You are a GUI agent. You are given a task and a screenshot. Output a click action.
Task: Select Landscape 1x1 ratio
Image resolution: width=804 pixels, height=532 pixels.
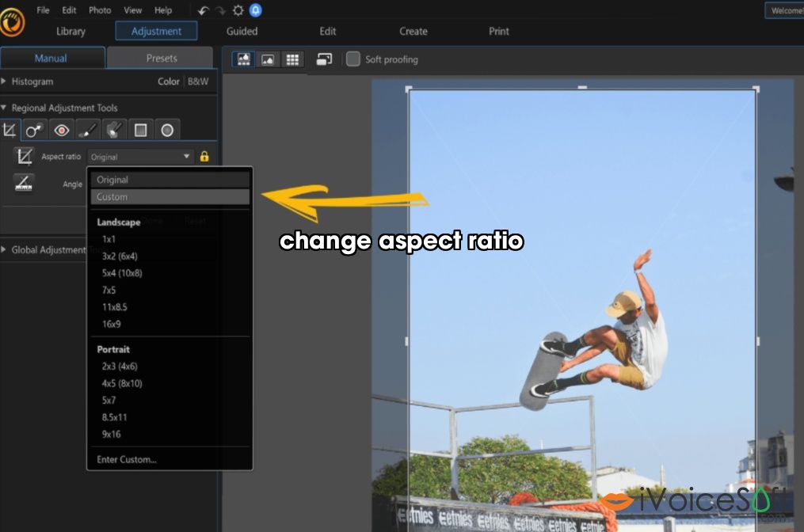click(x=109, y=239)
